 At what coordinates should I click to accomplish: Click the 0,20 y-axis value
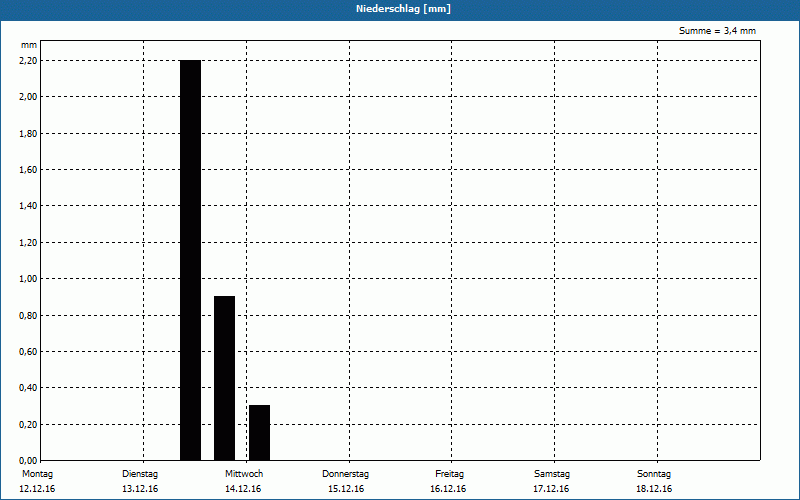coord(28,424)
